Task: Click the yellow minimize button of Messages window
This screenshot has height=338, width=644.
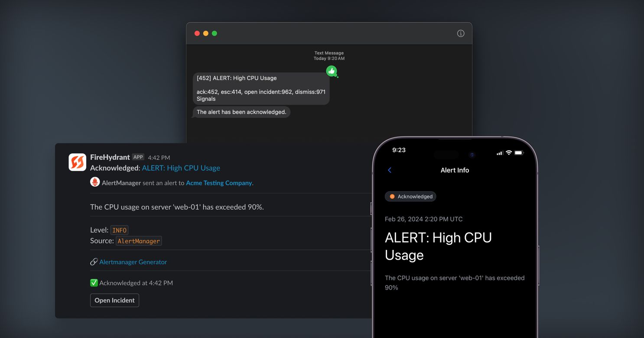Action: coord(206,33)
